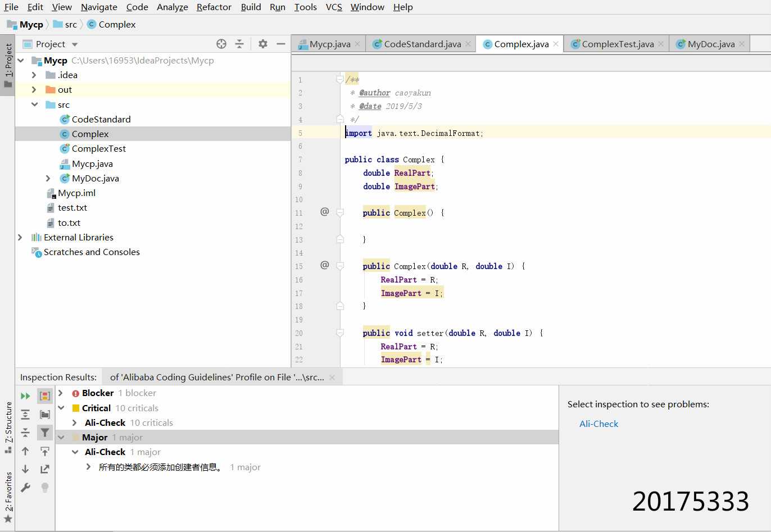Select Mycp.iml file
Screen dimensions: 771x532
[x=76, y=193]
